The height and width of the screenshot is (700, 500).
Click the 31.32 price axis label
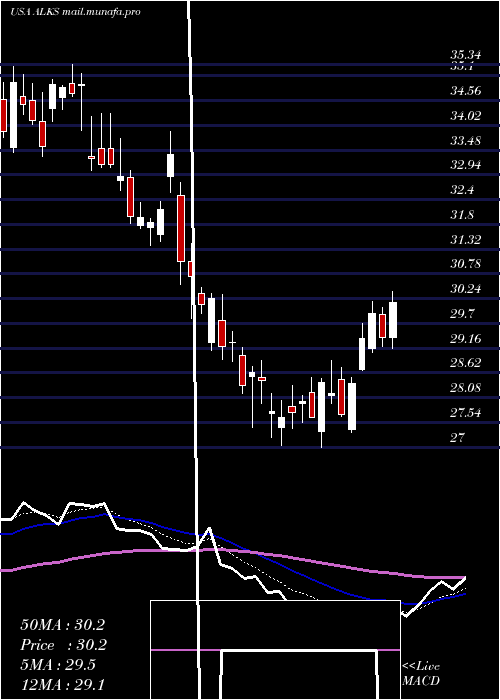466,240
